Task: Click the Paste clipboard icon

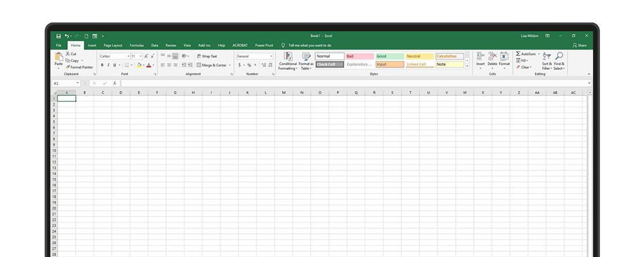Action: click(x=58, y=57)
